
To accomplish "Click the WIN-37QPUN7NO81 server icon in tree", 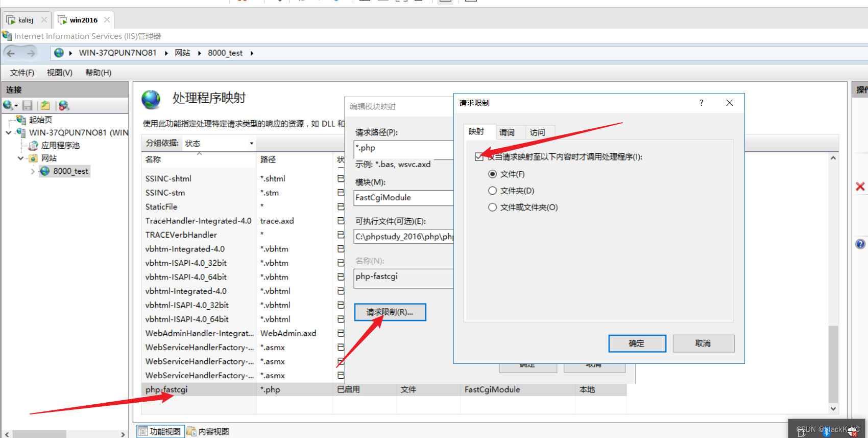I will point(21,132).
